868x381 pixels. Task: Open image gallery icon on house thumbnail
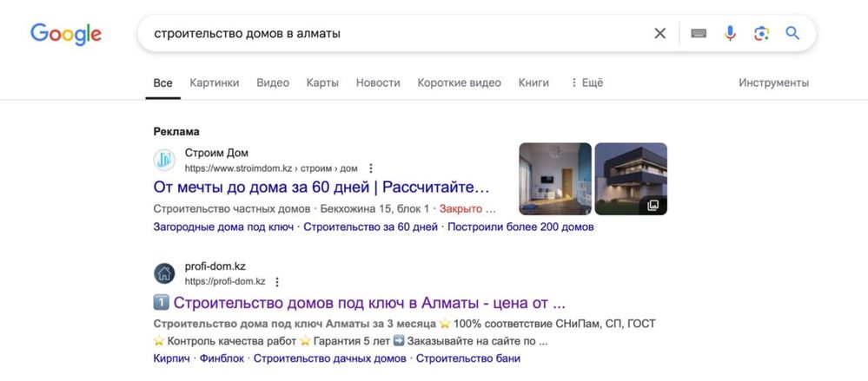pyautogui.click(x=653, y=205)
